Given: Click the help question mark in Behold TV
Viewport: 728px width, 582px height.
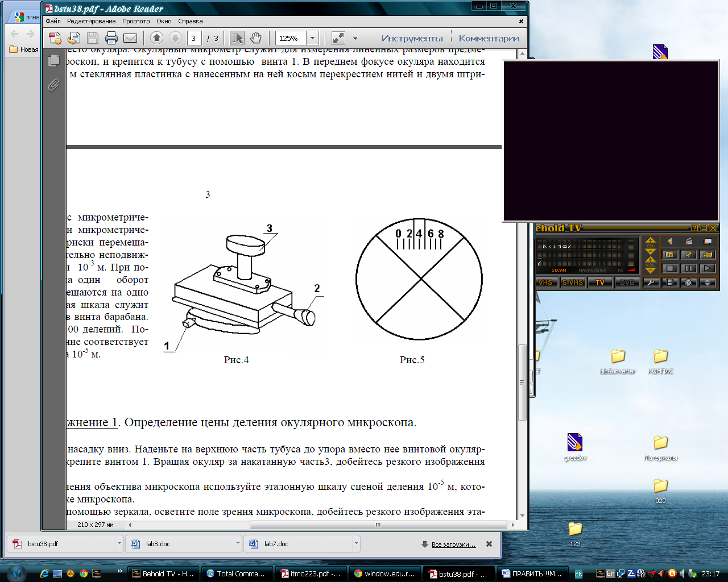Looking at the screenshot, I should tap(694, 228).
